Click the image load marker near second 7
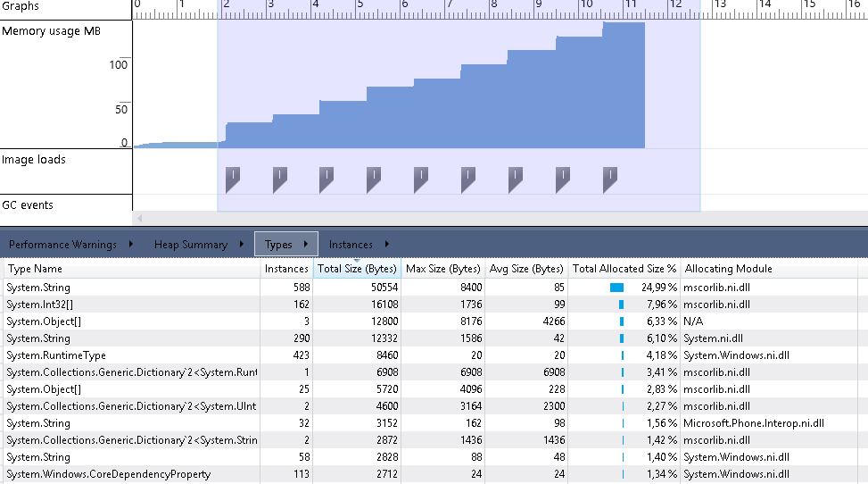The width and height of the screenshot is (868, 484). point(468,179)
